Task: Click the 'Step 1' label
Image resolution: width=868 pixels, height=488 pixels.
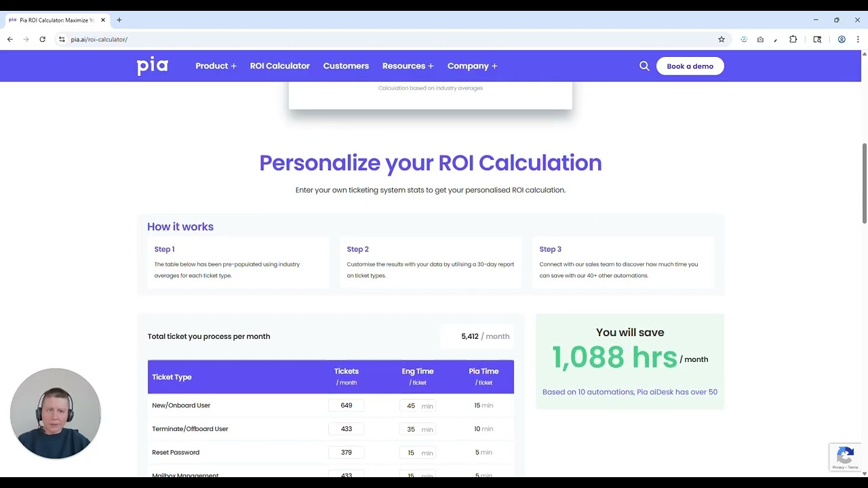Action: point(164,249)
